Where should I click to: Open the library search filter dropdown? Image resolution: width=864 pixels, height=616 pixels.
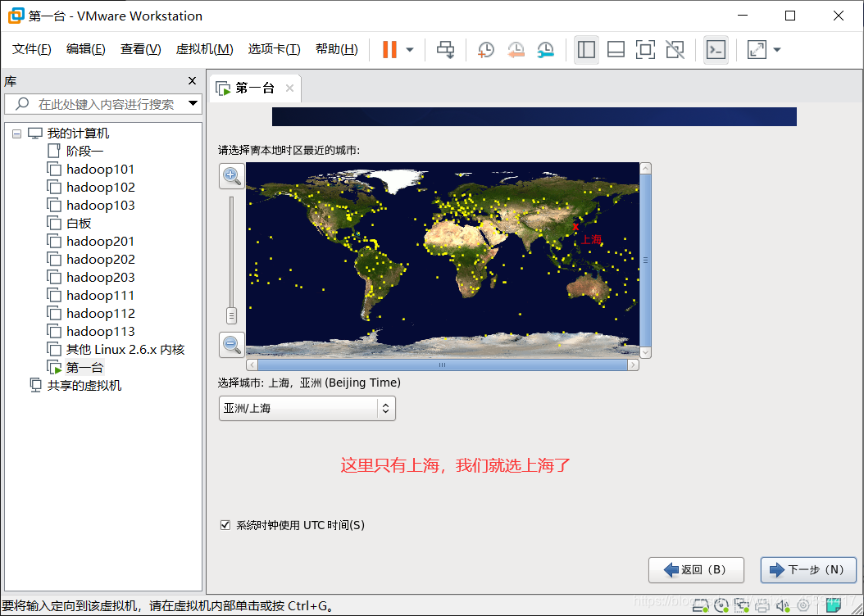point(193,103)
